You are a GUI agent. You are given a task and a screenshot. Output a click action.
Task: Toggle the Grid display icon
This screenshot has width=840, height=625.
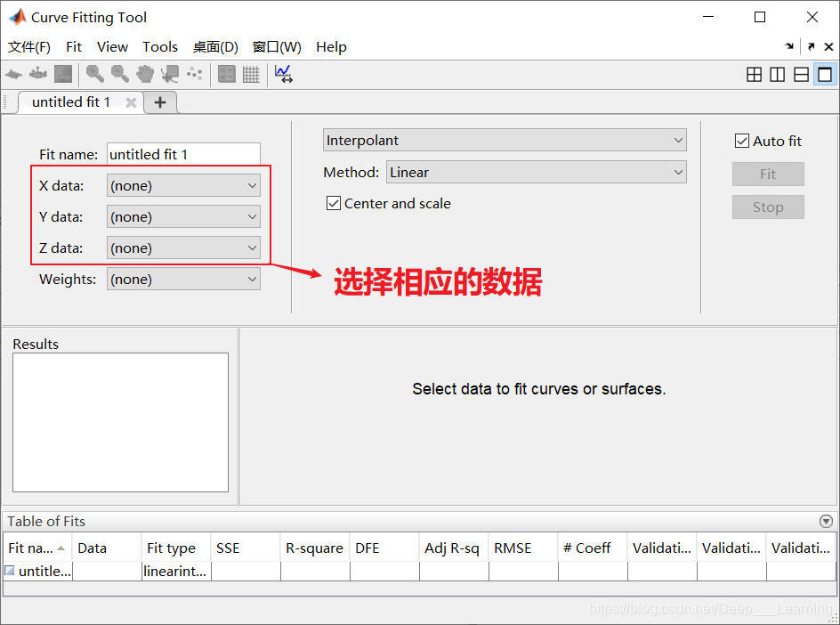[x=251, y=75]
